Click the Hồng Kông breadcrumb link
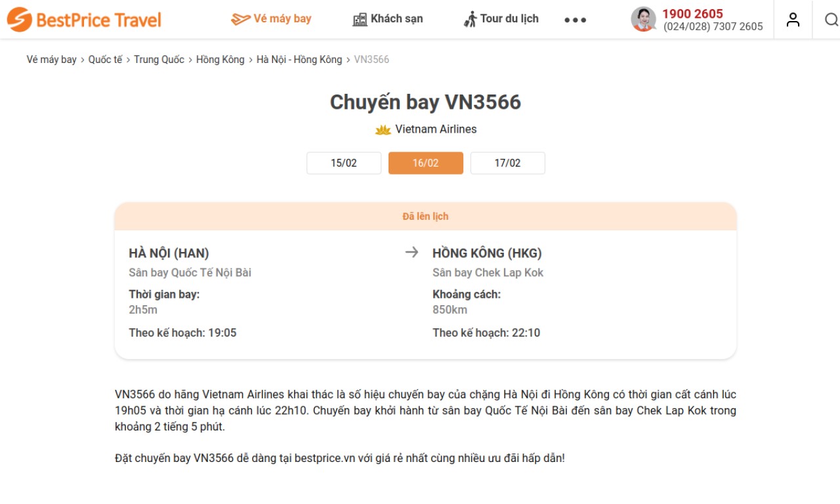This screenshot has width=840, height=504. (220, 59)
